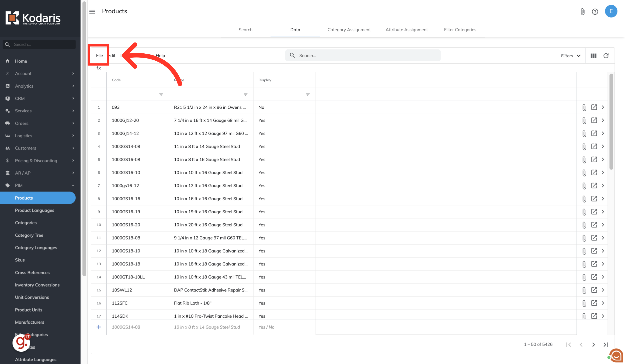Open the help question mark icon
The image size is (625, 364).
(x=595, y=11)
